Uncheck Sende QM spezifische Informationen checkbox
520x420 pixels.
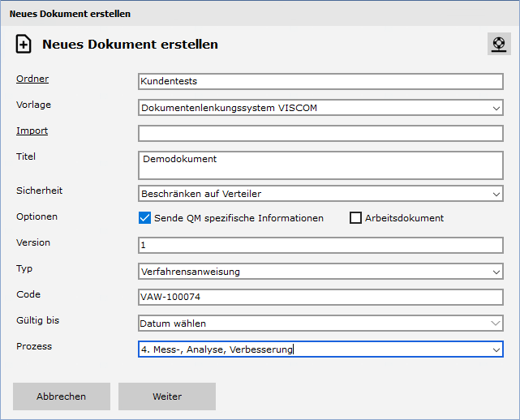(x=145, y=217)
